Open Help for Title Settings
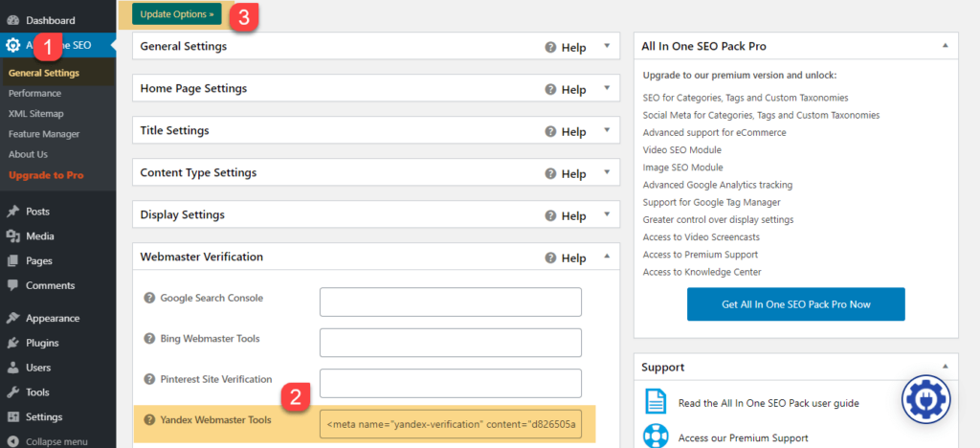Image resolution: width=980 pixels, height=448 pixels. pos(566,132)
